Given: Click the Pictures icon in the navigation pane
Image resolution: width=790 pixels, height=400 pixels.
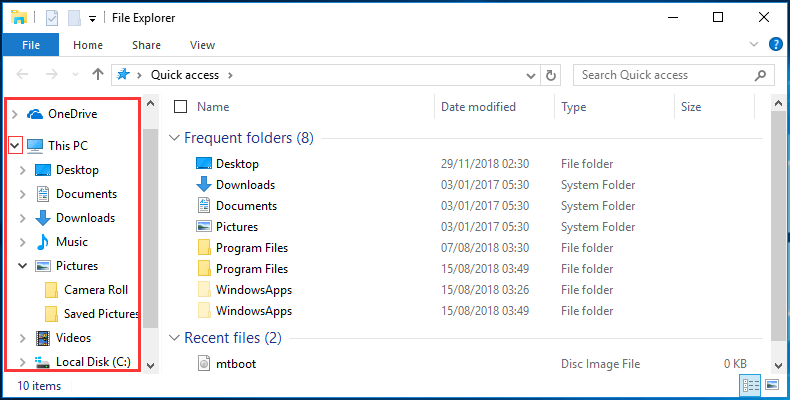Looking at the screenshot, I should click(43, 266).
